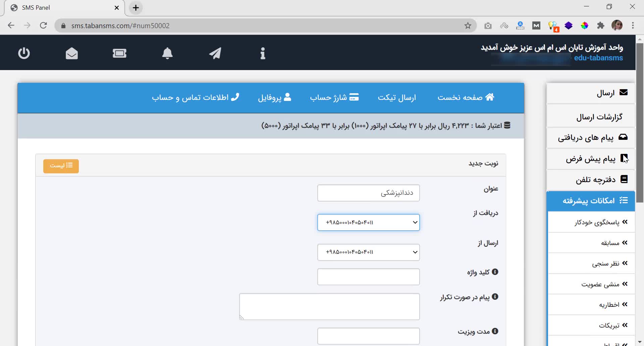Click info icon beside مدت ویزیت label
644x346 pixels.
[495, 331]
